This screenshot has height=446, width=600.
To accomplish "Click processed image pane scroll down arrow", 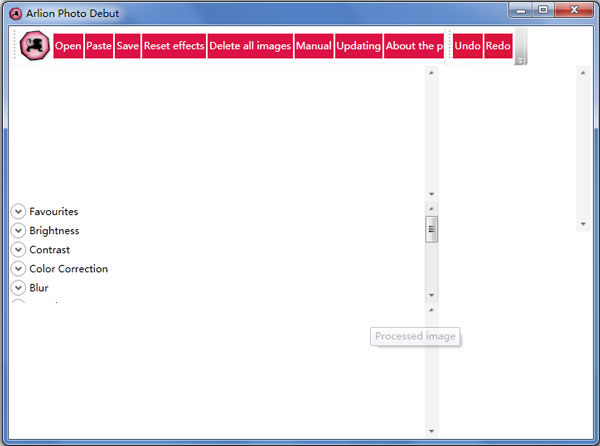I will tap(432, 431).
